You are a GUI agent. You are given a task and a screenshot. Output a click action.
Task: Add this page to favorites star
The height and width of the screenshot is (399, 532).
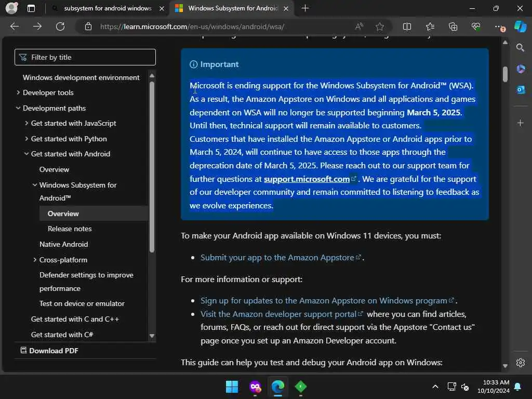pos(380,26)
